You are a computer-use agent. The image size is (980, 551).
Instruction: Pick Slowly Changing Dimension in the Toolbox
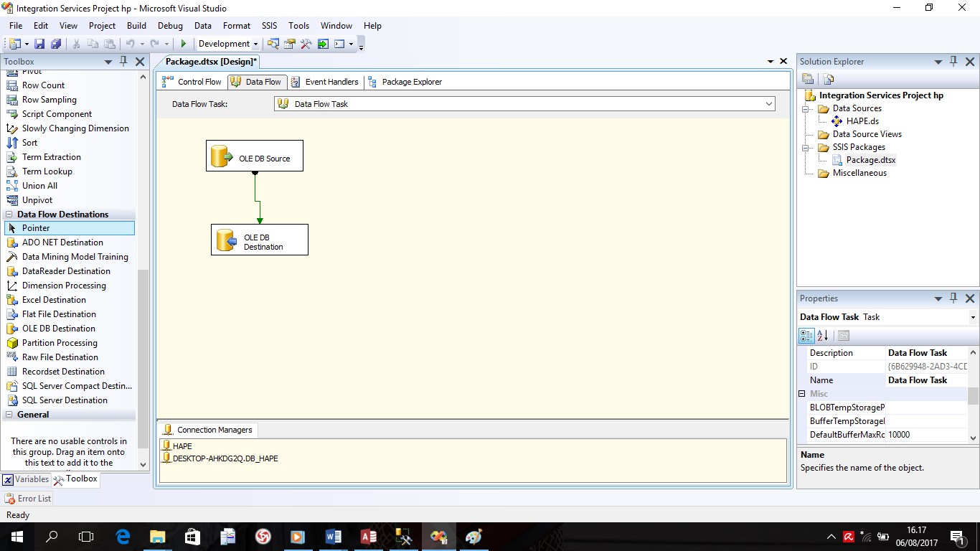point(75,128)
